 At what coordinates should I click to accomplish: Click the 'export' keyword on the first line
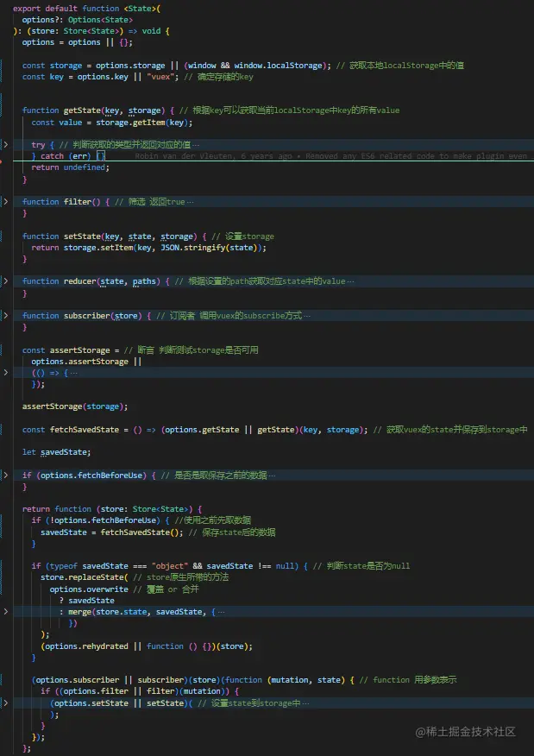click(27, 9)
